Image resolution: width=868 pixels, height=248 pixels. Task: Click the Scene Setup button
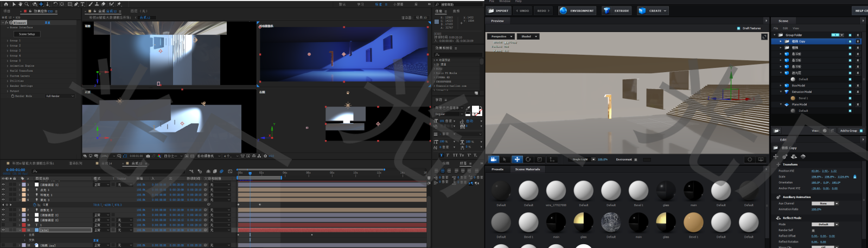(27, 34)
